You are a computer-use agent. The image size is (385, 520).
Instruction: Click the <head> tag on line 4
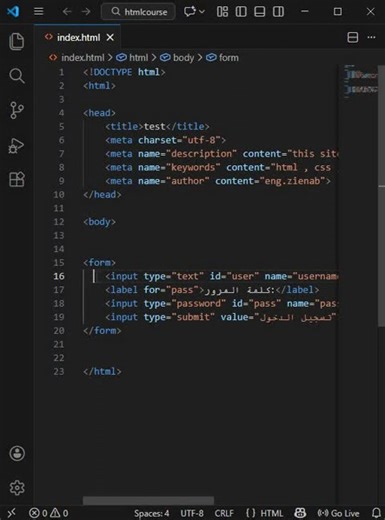pos(99,113)
